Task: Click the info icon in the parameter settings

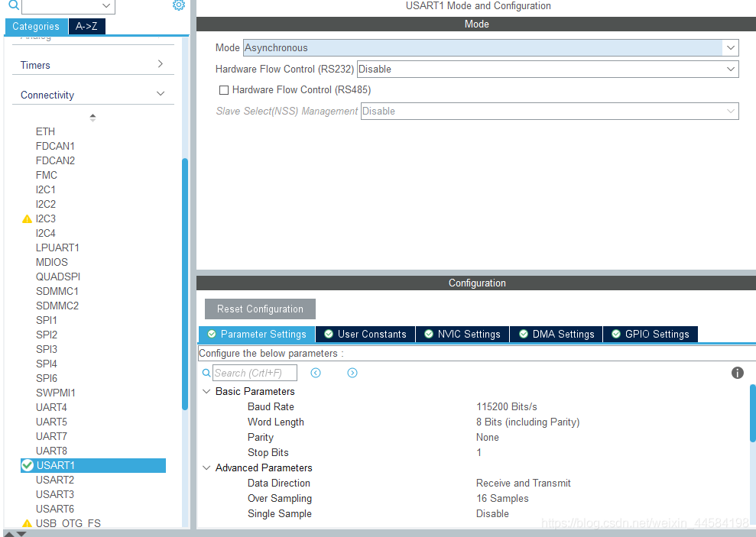Action: 737,373
